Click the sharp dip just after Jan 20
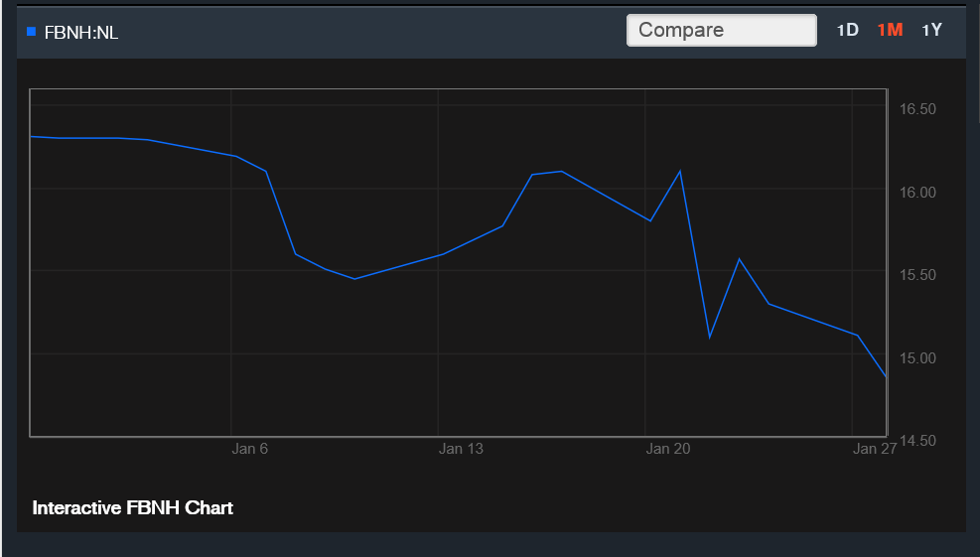Screen dimensions: 980x557 [x=709, y=338]
